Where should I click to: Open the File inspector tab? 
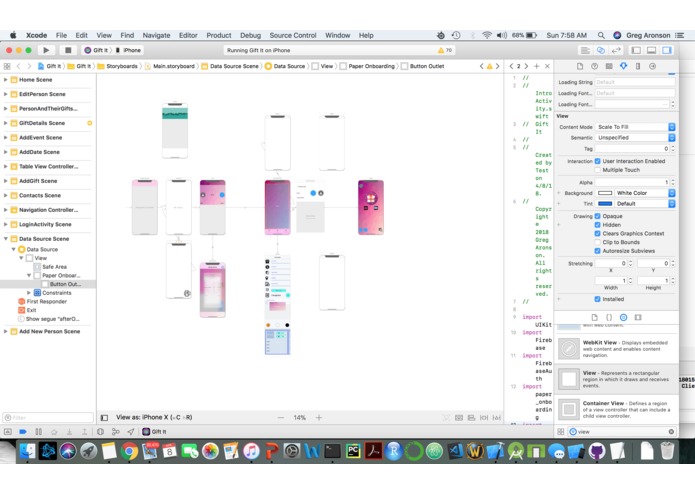[x=580, y=66]
